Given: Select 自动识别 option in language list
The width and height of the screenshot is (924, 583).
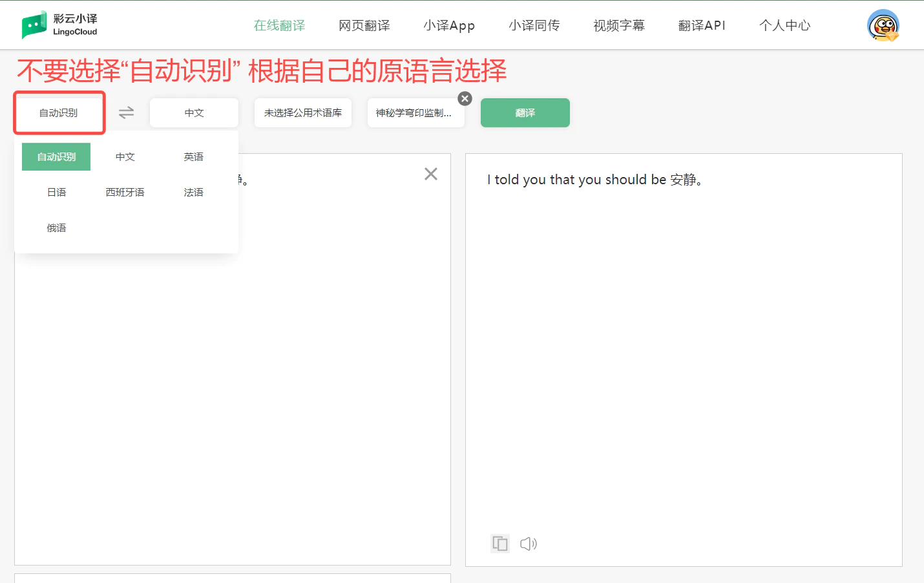Looking at the screenshot, I should point(56,157).
